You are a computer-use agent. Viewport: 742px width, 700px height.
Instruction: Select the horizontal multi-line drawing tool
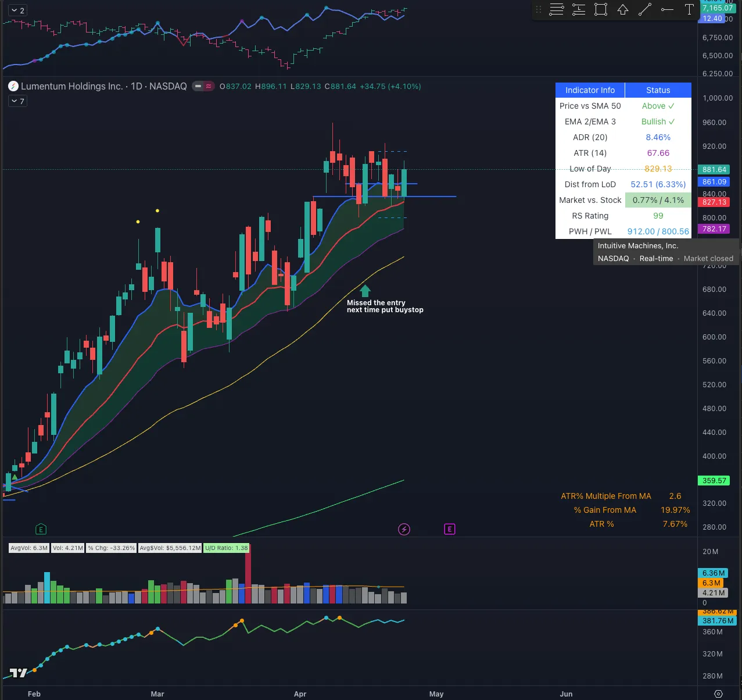(x=557, y=9)
